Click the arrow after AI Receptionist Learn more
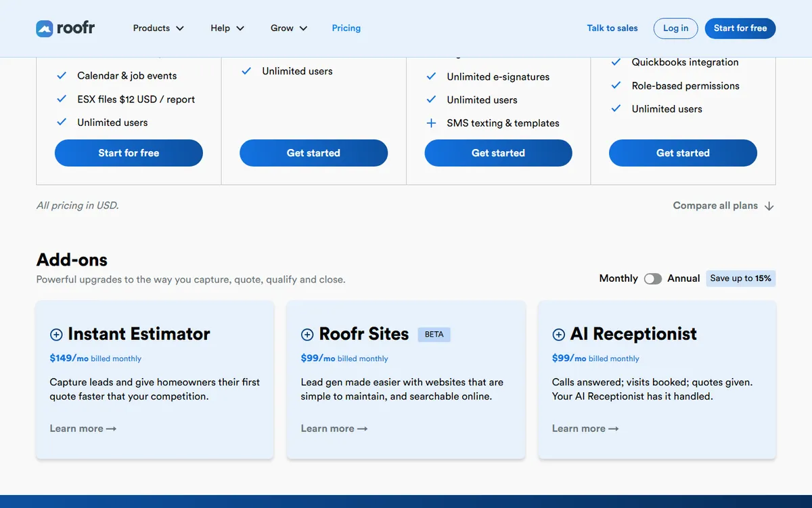The width and height of the screenshot is (812, 508). [613, 429]
